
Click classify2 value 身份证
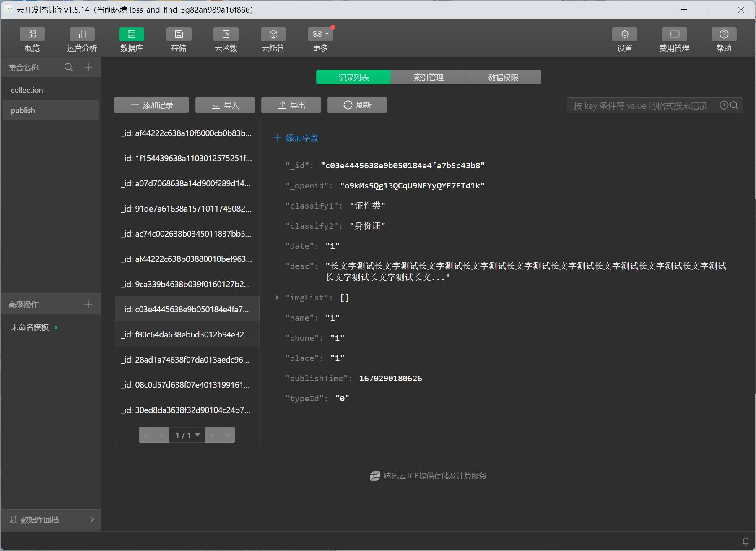pyautogui.click(x=367, y=226)
